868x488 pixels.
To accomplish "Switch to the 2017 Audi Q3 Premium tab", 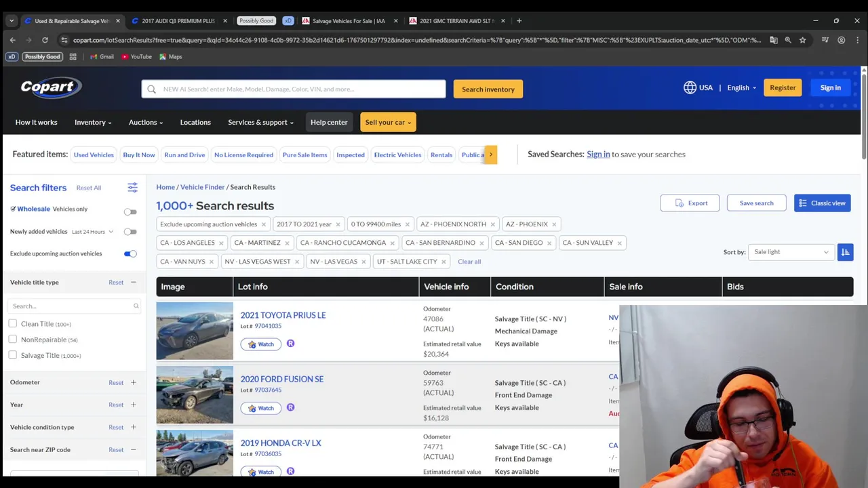I will [179, 20].
